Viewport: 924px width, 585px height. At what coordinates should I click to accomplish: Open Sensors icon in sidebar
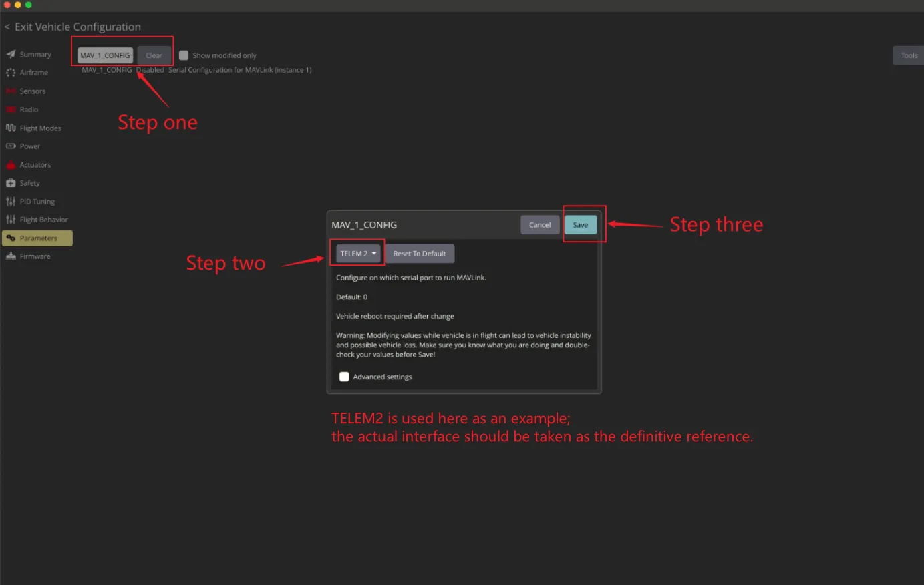click(11, 91)
